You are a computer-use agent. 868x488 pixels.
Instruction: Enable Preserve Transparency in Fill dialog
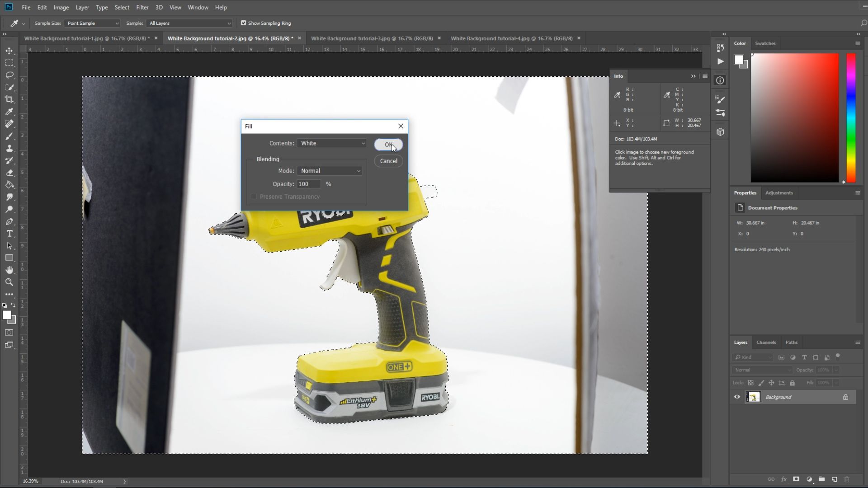tap(254, 197)
